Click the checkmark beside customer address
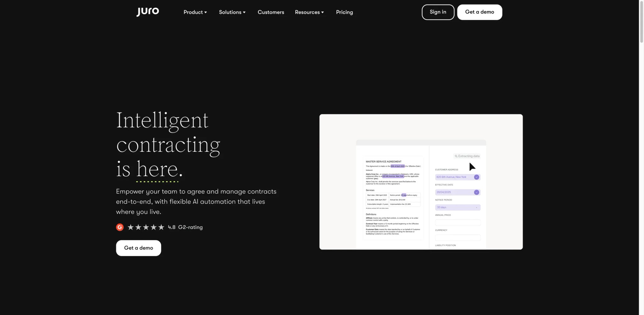Screen dimensions: 644x315 coord(476,177)
